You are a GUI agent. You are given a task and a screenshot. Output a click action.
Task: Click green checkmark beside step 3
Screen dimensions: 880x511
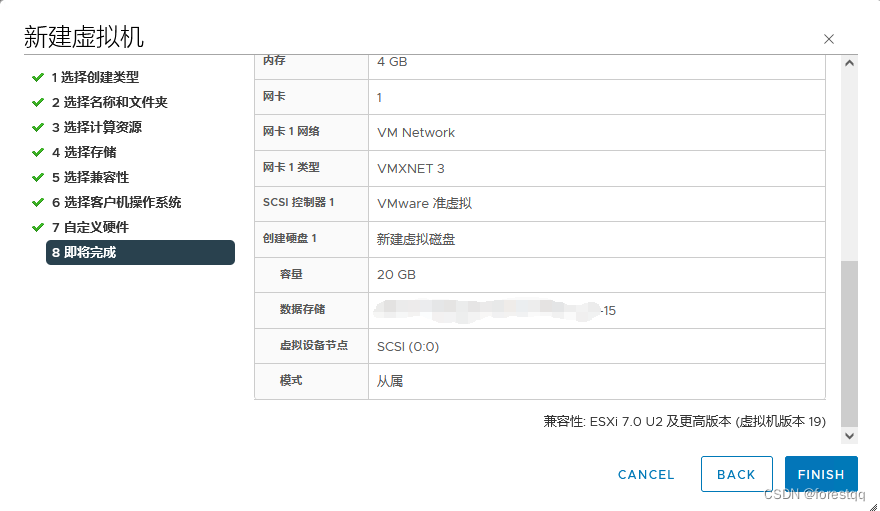(38, 127)
